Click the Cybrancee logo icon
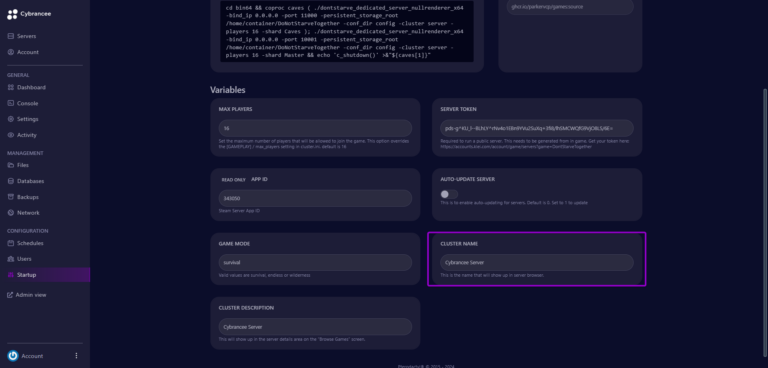This screenshot has height=368, width=768. (12, 14)
